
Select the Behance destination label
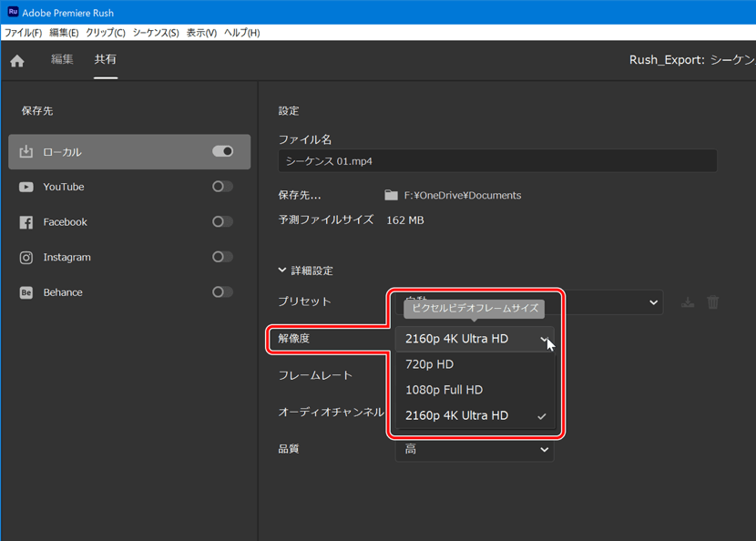click(x=63, y=292)
